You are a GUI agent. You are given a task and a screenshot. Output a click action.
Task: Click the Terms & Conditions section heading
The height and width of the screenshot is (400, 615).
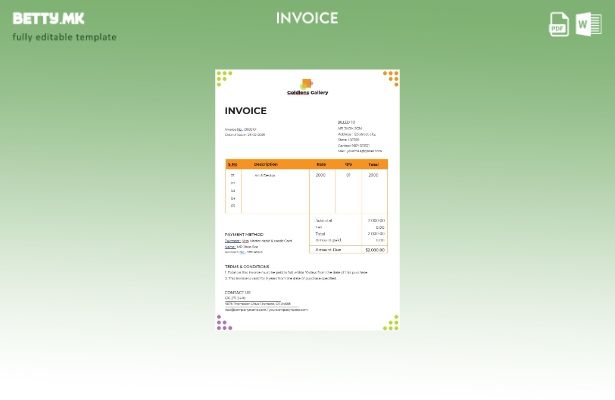click(x=248, y=266)
